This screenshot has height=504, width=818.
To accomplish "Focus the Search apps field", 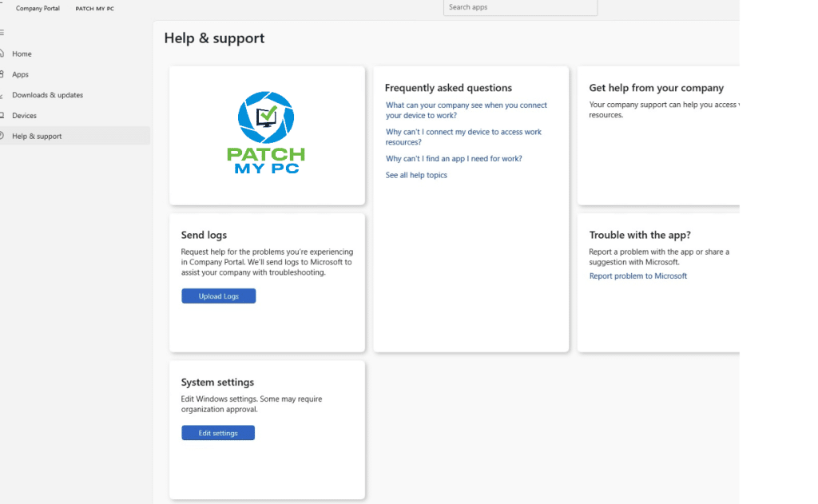I will click(520, 7).
